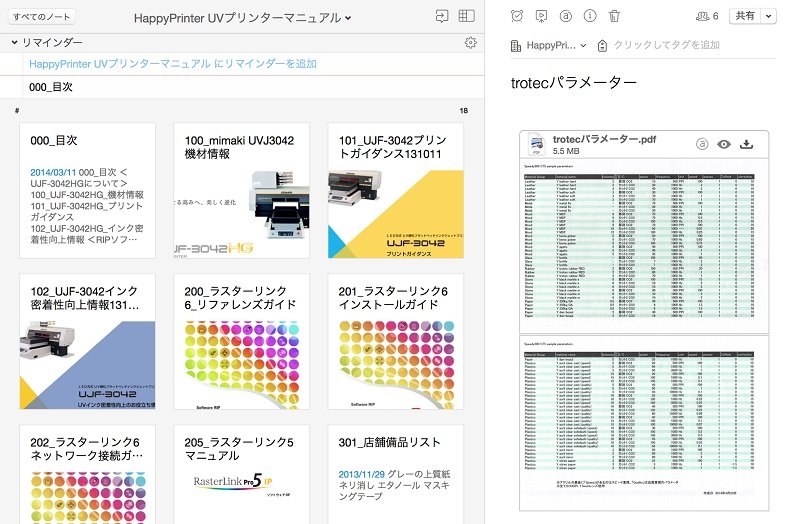Open the notebook title dropdown
Viewport: 800px width, 524px height.
(348, 18)
